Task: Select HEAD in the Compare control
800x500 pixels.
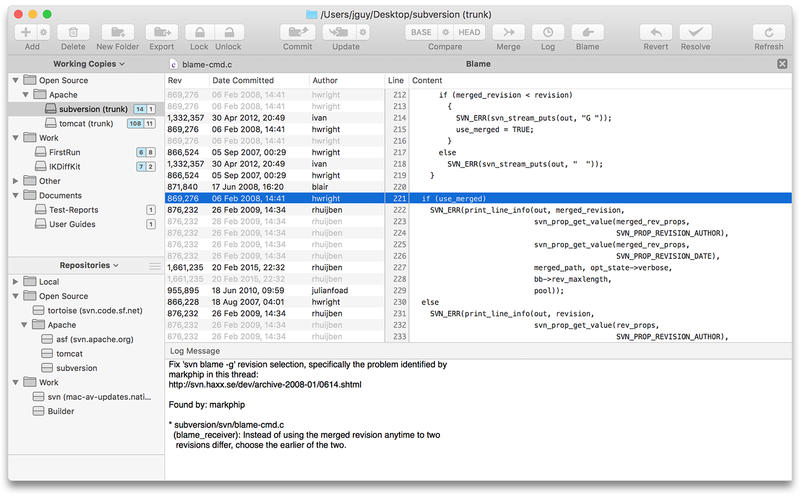Action: [x=468, y=32]
